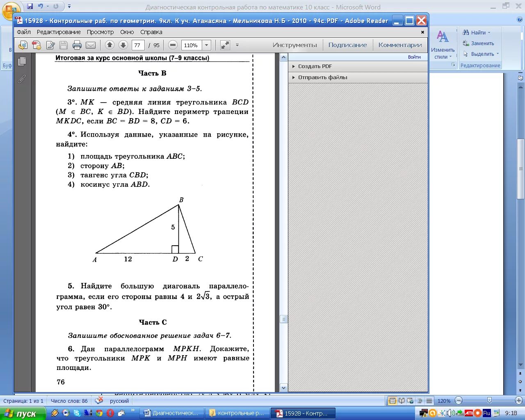Image resolution: width=525 pixels, height=420 pixels.
Task: Click the Word zoom out minus button
Action: [x=459, y=400]
